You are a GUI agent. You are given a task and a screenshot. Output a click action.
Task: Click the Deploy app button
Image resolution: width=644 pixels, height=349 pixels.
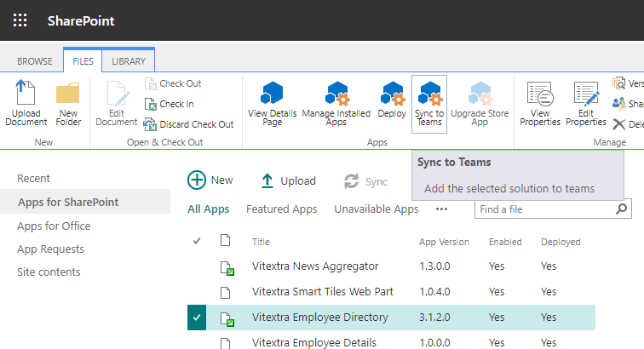pos(392,100)
